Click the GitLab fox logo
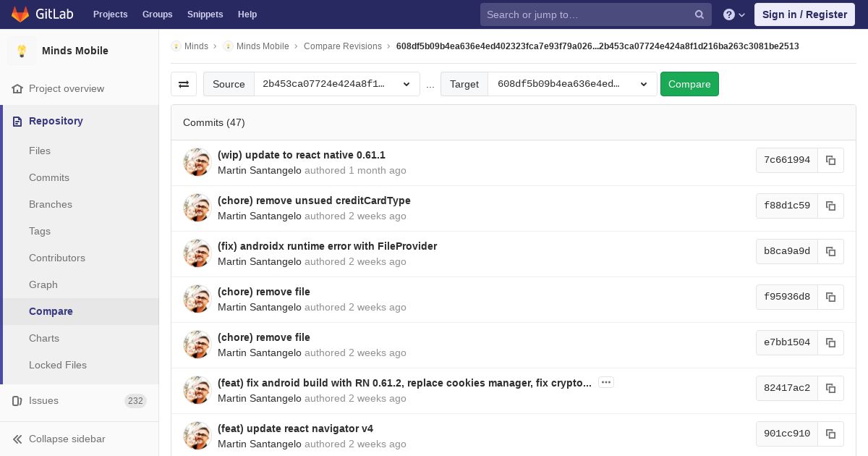This screenshot has height=456, width=868. (x=20, y=14)
